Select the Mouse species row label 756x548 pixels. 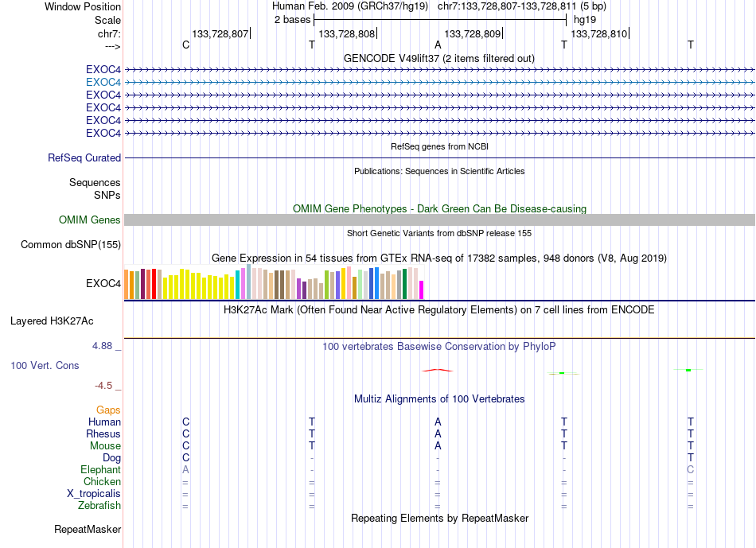tap(105, 446)
